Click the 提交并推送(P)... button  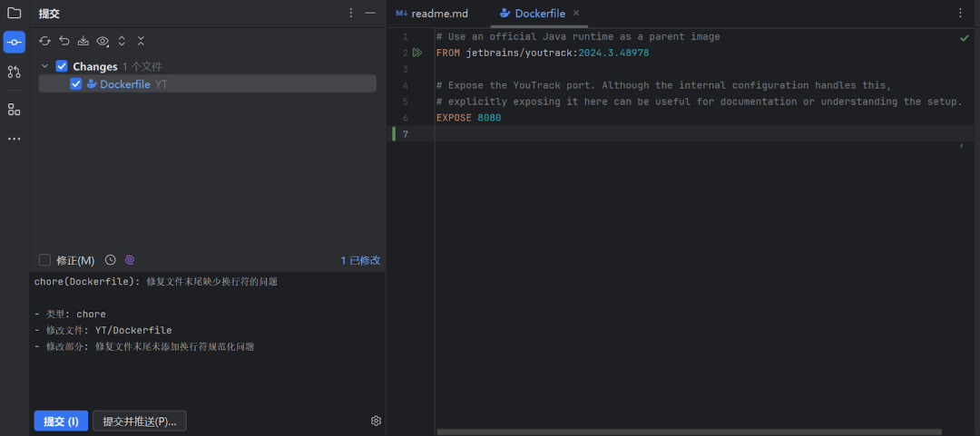click(140, 421)
